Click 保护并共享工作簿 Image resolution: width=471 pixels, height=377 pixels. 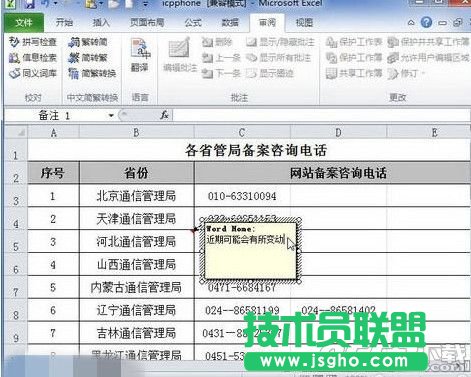tap(428, 42)
